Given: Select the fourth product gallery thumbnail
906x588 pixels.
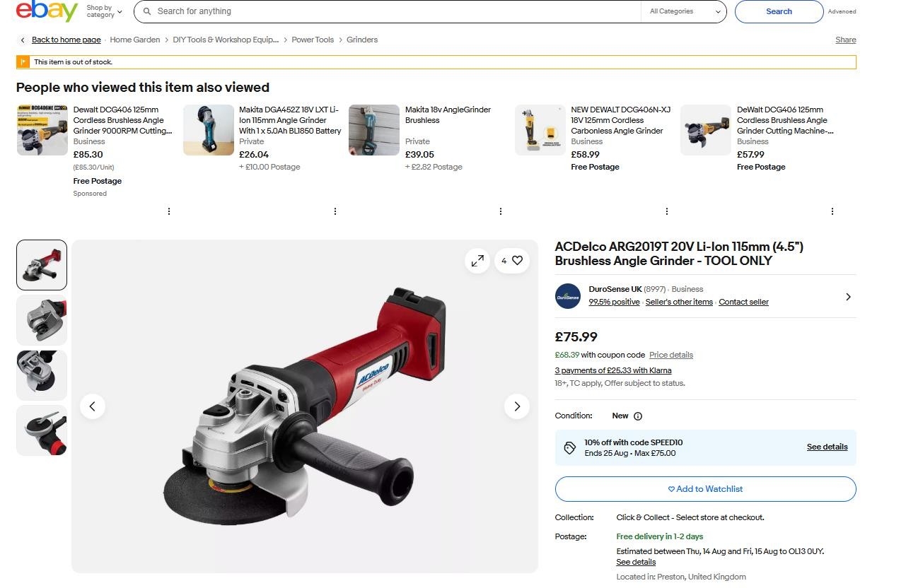Looking at the screenshot, I should point(42,430).
